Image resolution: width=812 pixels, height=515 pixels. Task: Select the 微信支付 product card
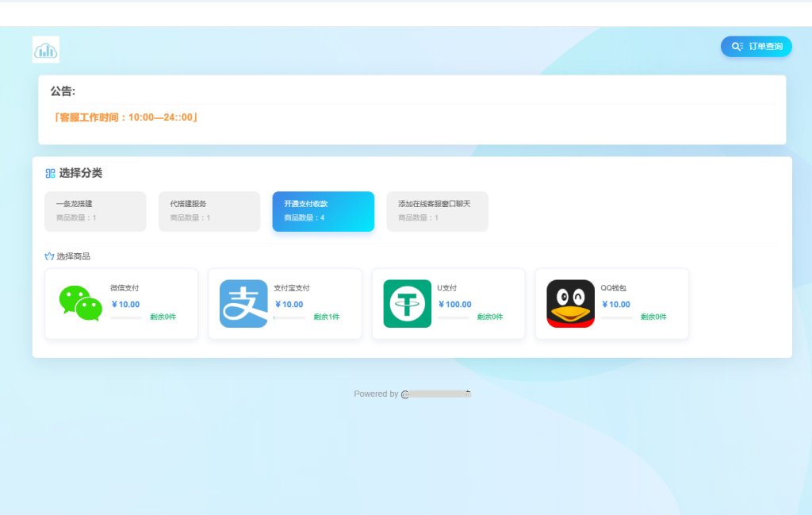tap(121, 303)
